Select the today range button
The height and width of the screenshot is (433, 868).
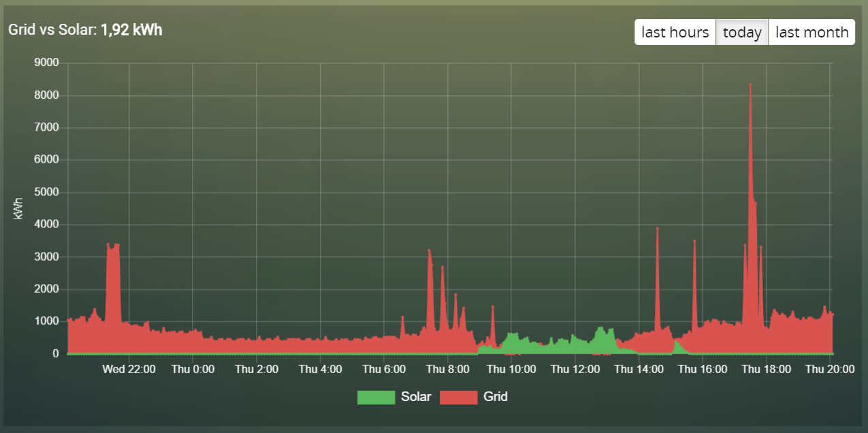click(742, 32)
